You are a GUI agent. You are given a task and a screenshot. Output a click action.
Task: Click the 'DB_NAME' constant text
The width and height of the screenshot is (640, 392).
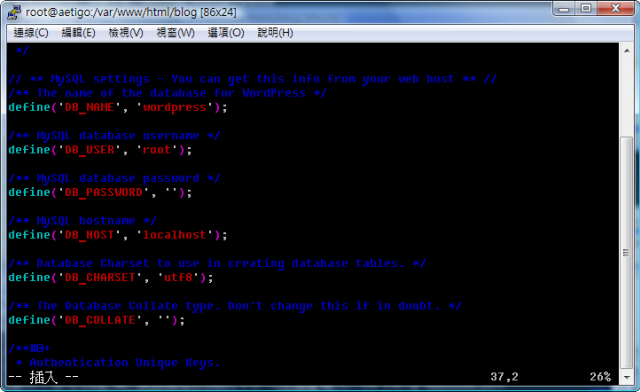[90, 108]
